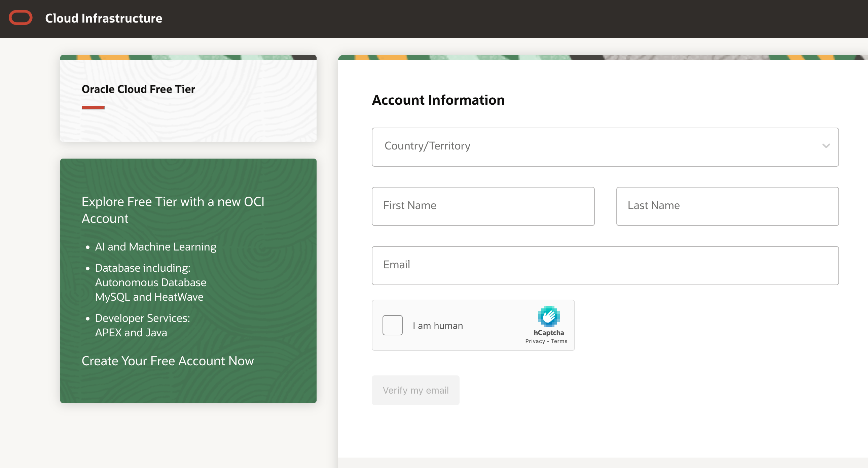Click the Database including bullet text
The height and width of the screenshot is (468, 868).
(x=143, y=268)
